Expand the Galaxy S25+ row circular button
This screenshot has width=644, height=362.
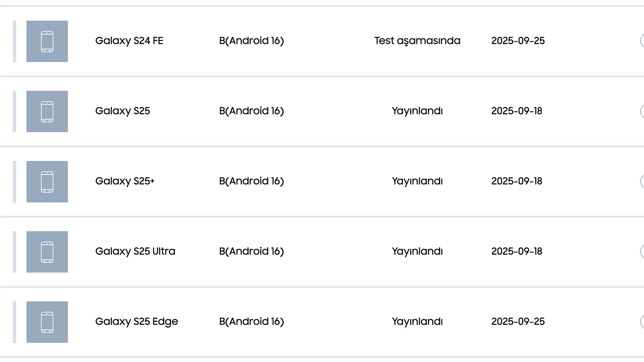(642, 181)
